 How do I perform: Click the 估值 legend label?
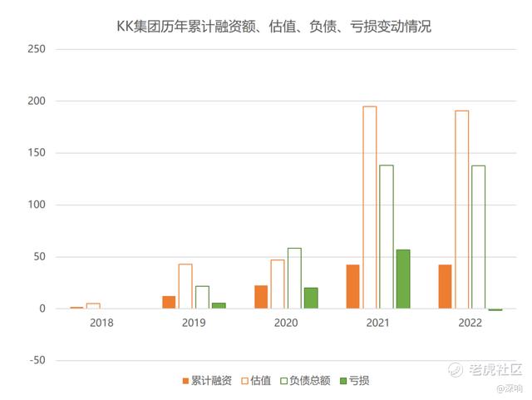pyautogui.click(x=260, y=381)
